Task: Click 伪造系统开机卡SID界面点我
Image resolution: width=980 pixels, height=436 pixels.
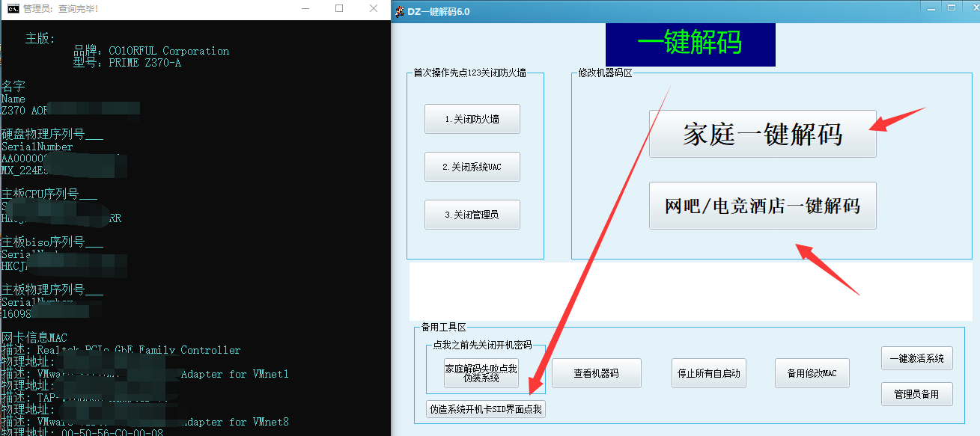Action: 485,409
